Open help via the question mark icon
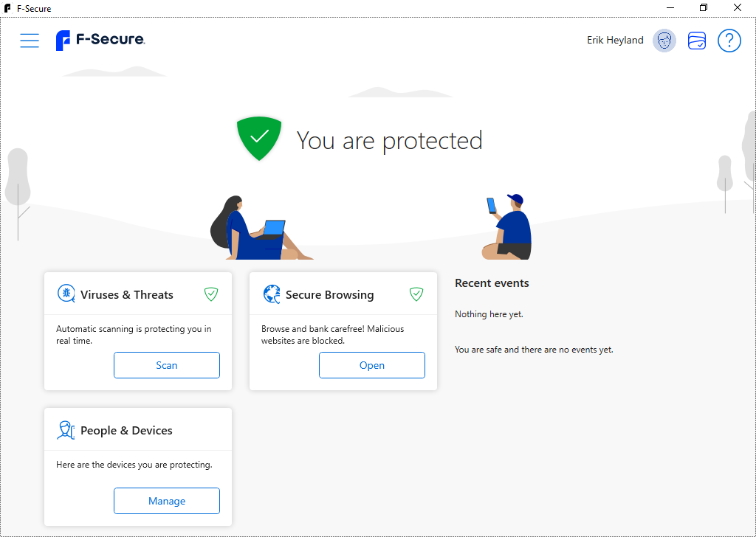756x537 pixels. click(729, 41)
